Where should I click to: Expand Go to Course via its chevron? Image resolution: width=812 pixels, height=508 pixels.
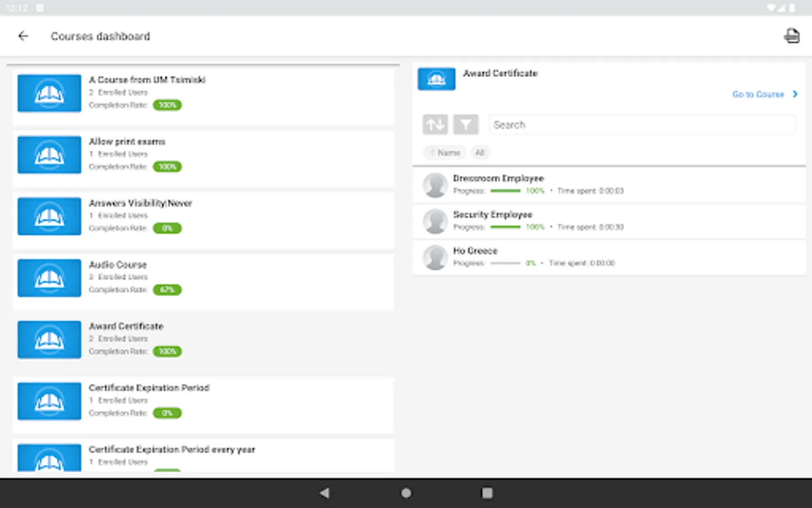pyautogui.click(x=795, y=94)
